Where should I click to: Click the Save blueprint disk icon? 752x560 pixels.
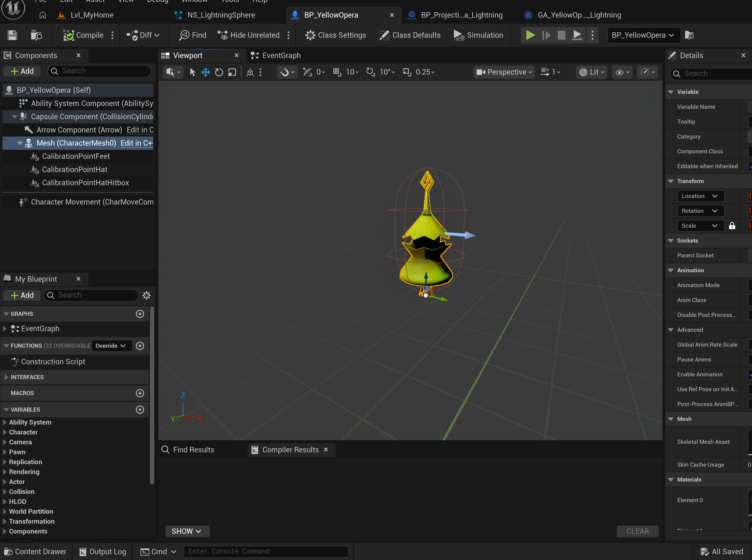pos(13,35)
